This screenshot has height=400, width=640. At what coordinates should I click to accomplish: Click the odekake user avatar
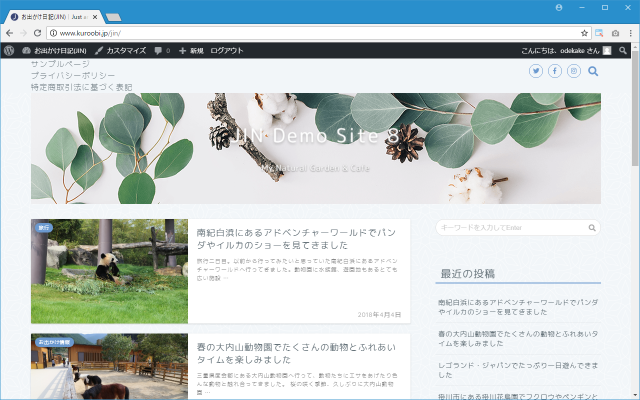pyautogui.click(x=607, y=50)
